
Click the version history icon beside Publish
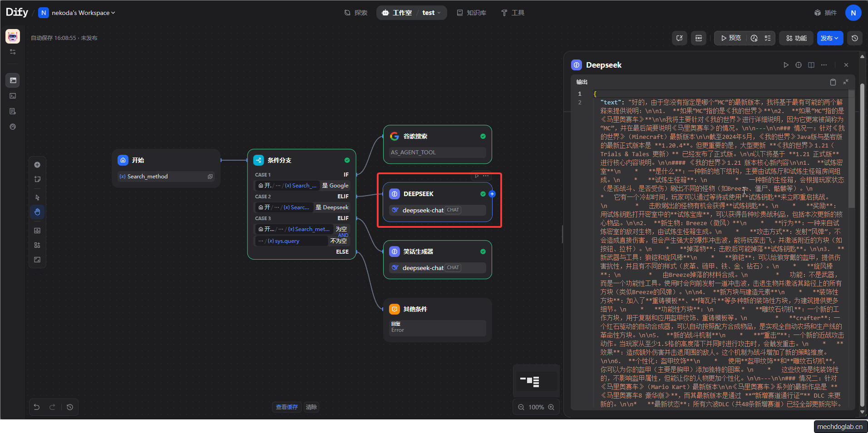[855, 38]
